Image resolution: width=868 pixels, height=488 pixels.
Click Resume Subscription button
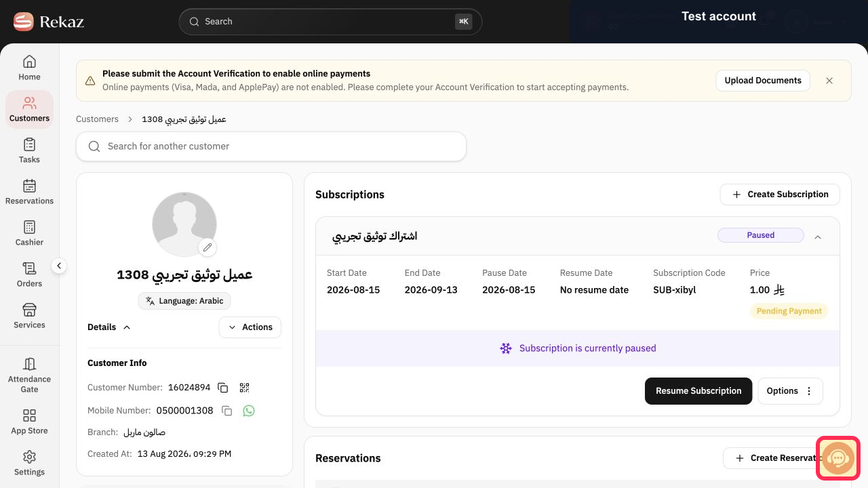pyautogui.click(x=698, y=391)
